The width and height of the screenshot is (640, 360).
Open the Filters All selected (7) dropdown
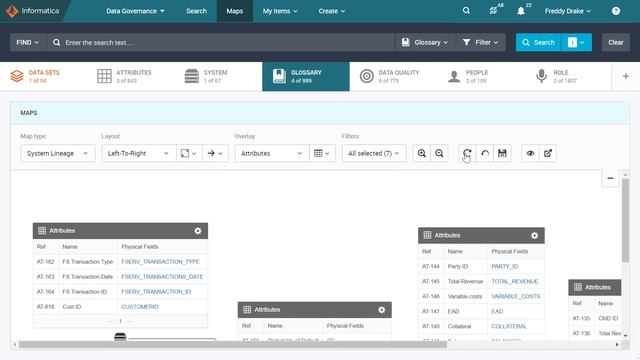click(x=374, y=153)
